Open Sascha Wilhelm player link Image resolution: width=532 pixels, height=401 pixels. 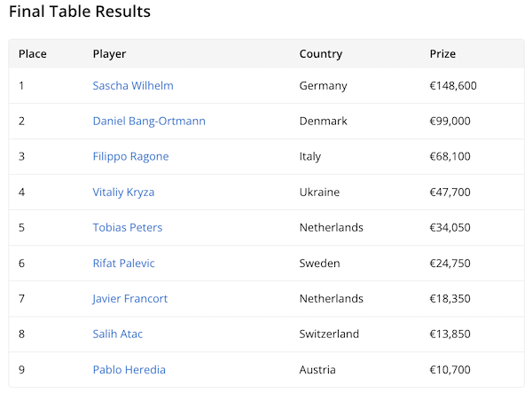133,86
